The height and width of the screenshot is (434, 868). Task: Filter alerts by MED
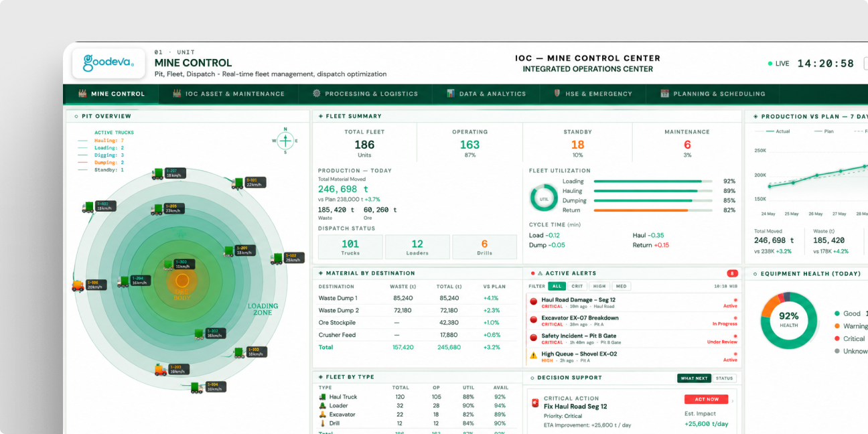click(621, 286)
